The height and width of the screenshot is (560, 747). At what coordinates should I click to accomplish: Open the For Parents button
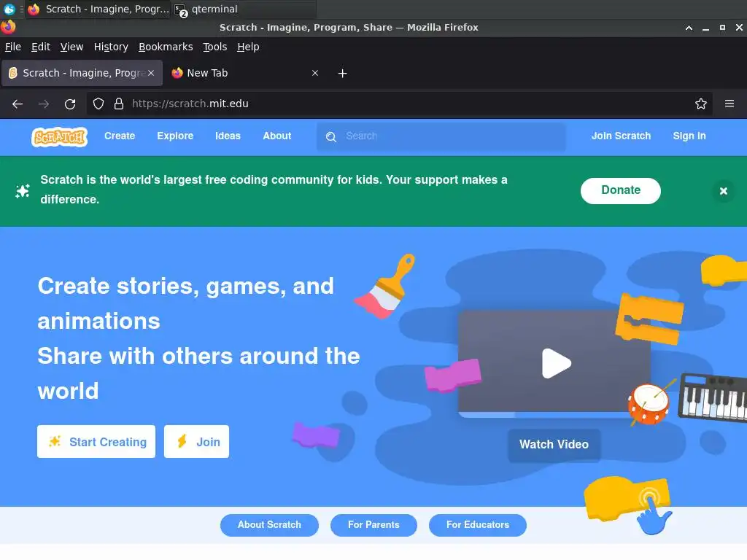[373, 525]
